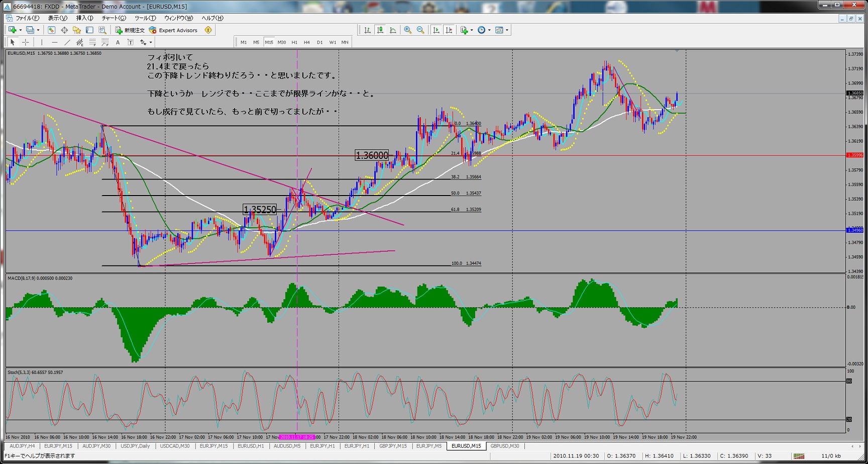This screenshot has height=464, width=868.
Task: Select the Arrows drawing tool
Action: [x=143, y=42]
